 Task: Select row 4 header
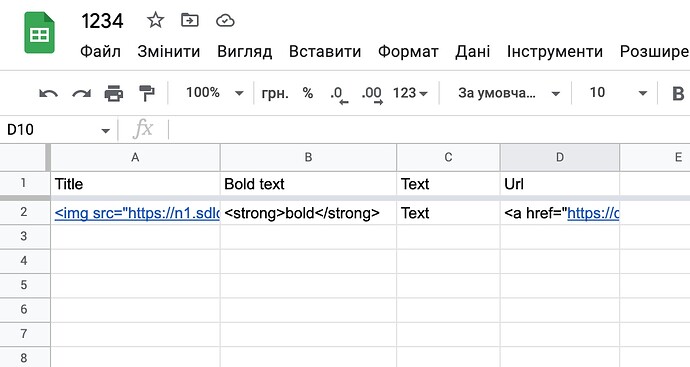tap(24, 261)
